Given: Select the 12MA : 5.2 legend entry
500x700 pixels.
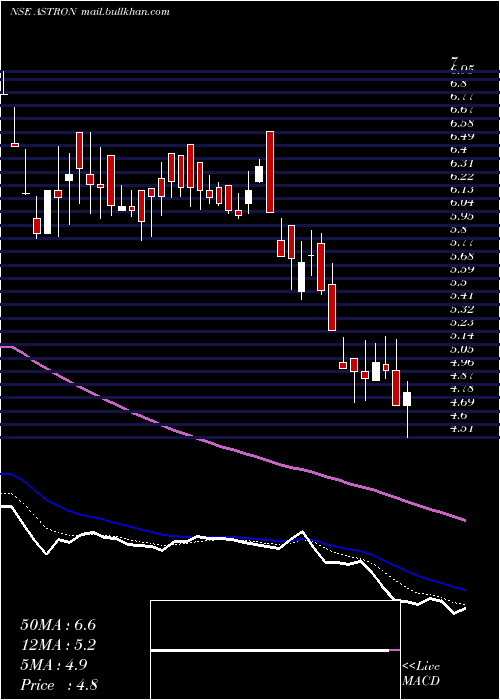Looking at the screenshot, I should [x=58, y=645].
